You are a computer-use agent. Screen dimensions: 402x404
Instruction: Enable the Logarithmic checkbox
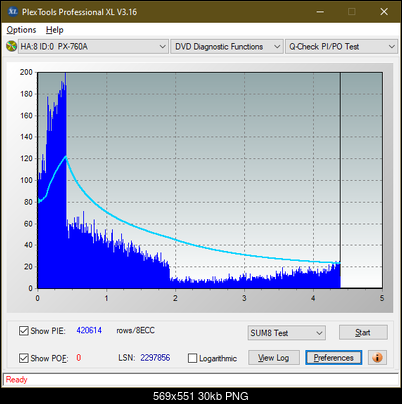point(192,358)
